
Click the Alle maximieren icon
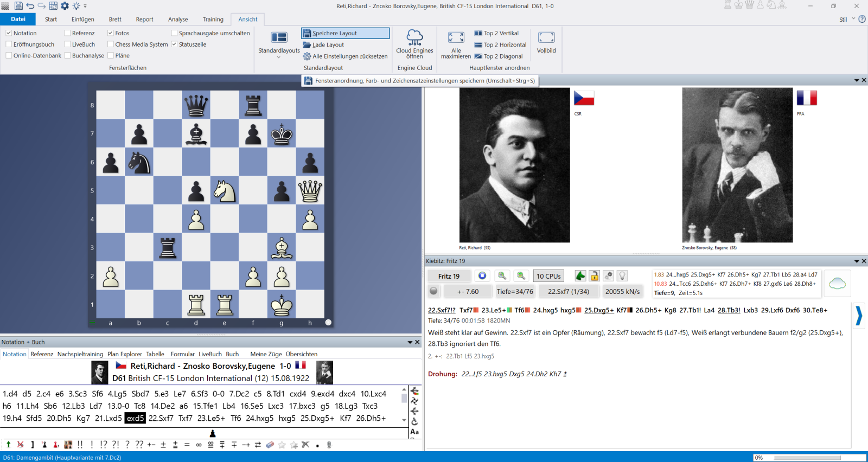click(456, 44)
